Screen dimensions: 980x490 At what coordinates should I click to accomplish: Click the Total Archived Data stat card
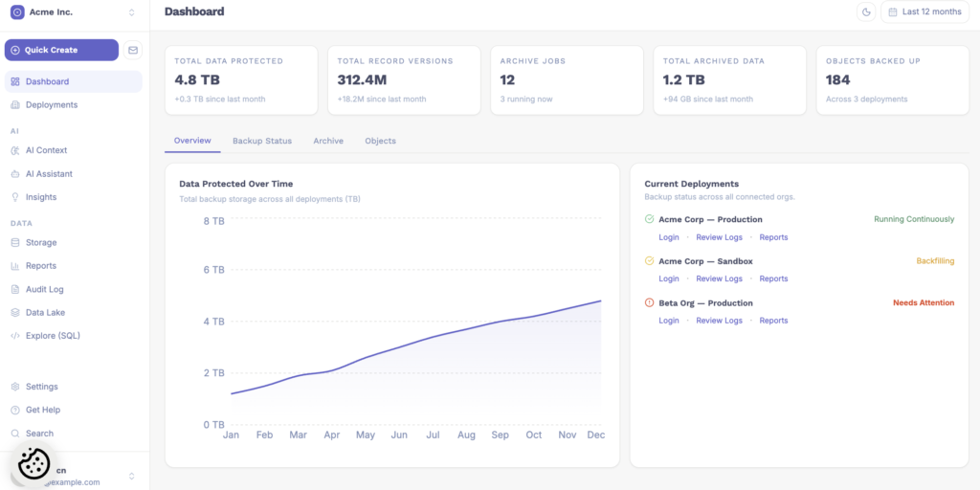[x=729, y=80]
